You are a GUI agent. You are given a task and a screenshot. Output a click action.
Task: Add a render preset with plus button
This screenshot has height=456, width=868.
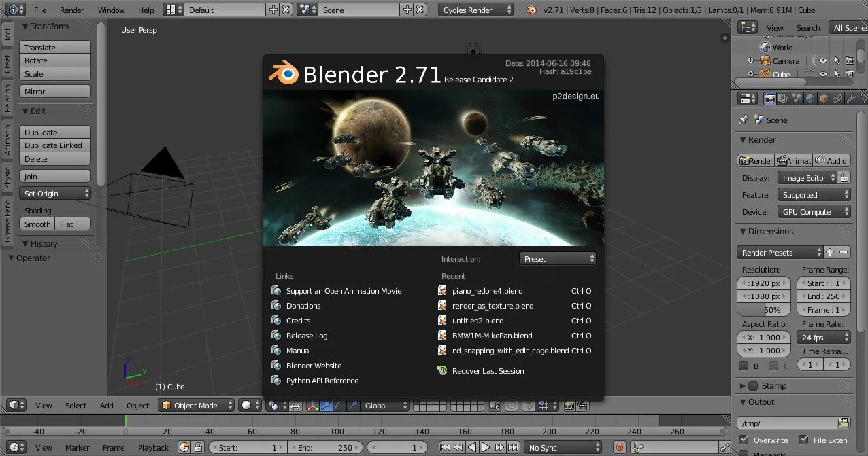pos(830,252)
